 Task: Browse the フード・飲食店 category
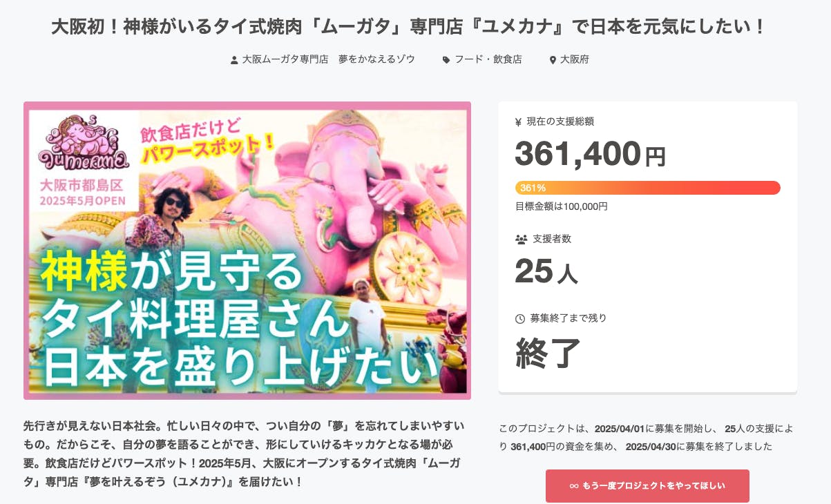pos(488,59)
